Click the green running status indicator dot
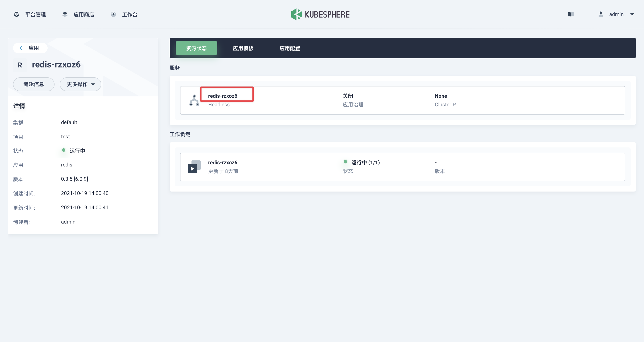 coord(63,150)
